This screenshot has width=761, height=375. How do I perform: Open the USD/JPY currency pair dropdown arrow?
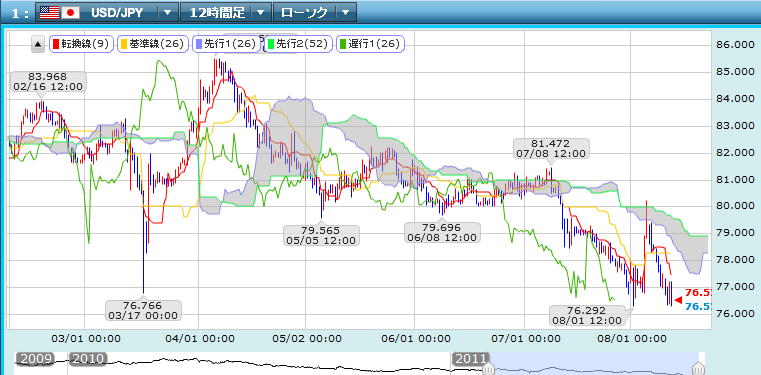pos(167,13)
